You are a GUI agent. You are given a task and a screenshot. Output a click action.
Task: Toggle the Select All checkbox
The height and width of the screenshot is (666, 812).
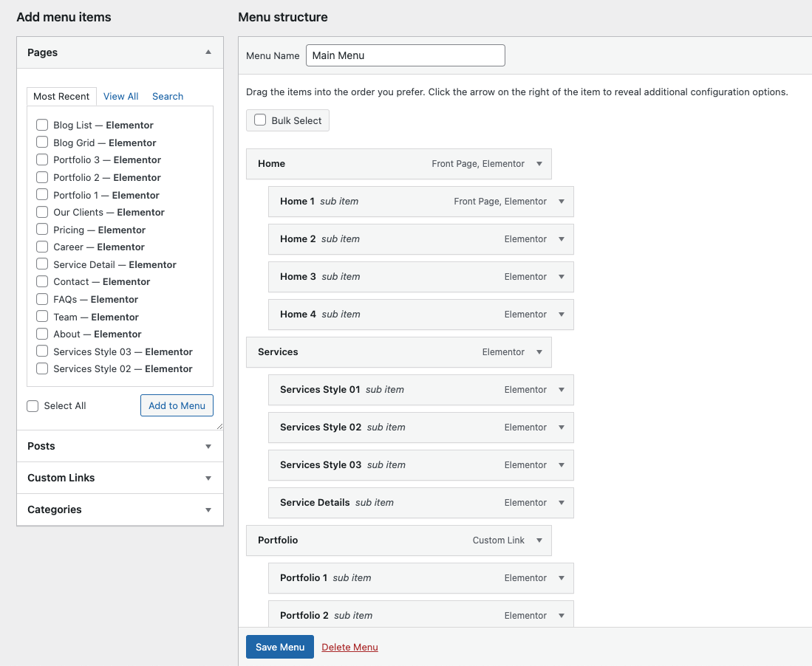pyautogui.click(x=33, y=406)
